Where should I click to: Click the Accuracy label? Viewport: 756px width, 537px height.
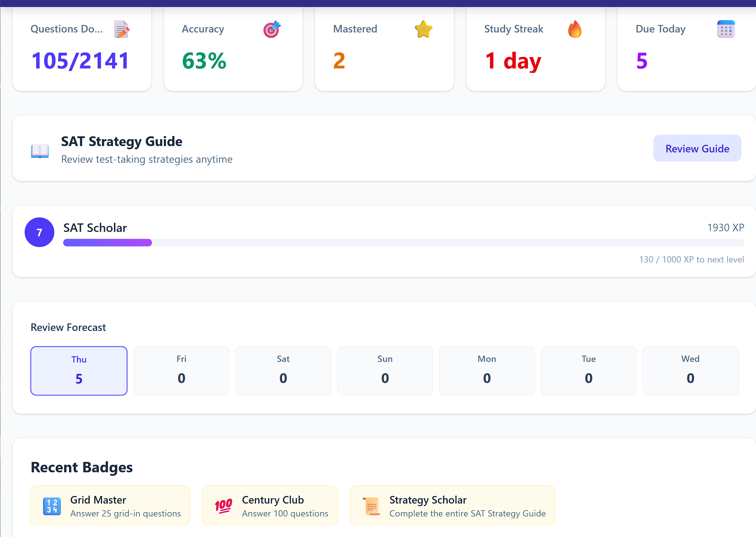[203, 29]
